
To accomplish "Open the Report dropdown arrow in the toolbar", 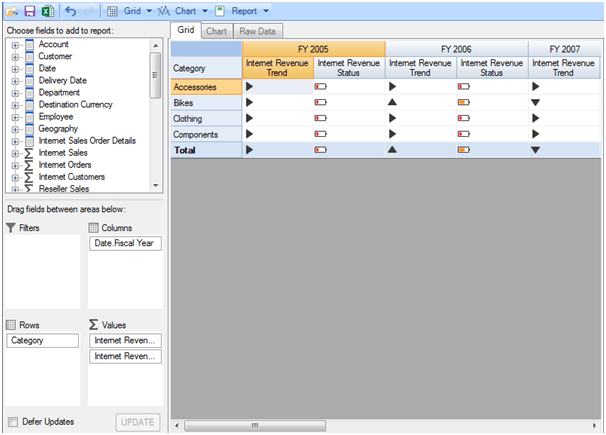I will click(266, 11).
